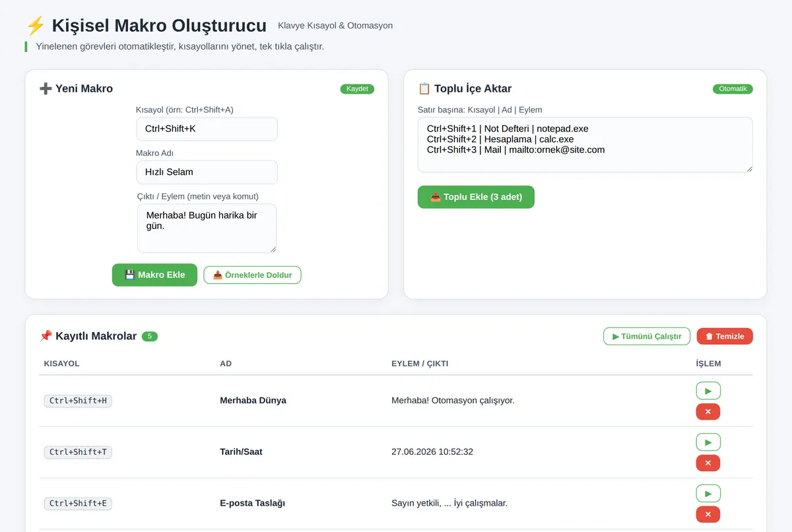
Task: Delete the Merhaba Dünya macro
Action: coord(708,412)
